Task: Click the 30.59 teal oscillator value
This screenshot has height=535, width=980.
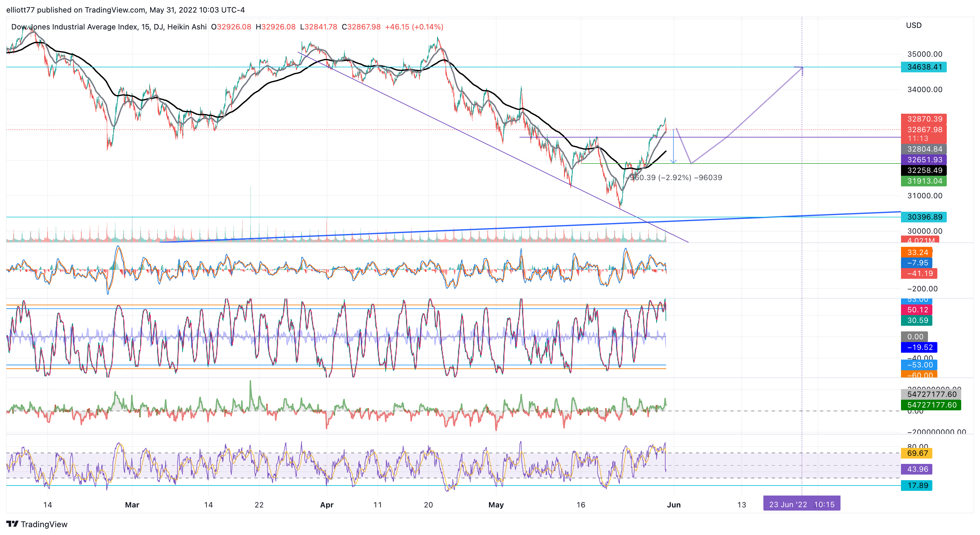Action: (916, 320)
